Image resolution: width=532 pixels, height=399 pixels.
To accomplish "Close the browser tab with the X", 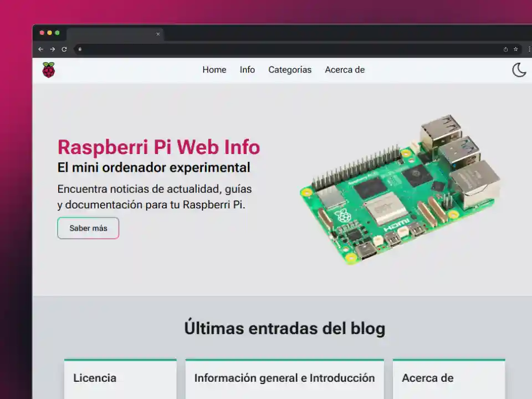I will (158, 34).
